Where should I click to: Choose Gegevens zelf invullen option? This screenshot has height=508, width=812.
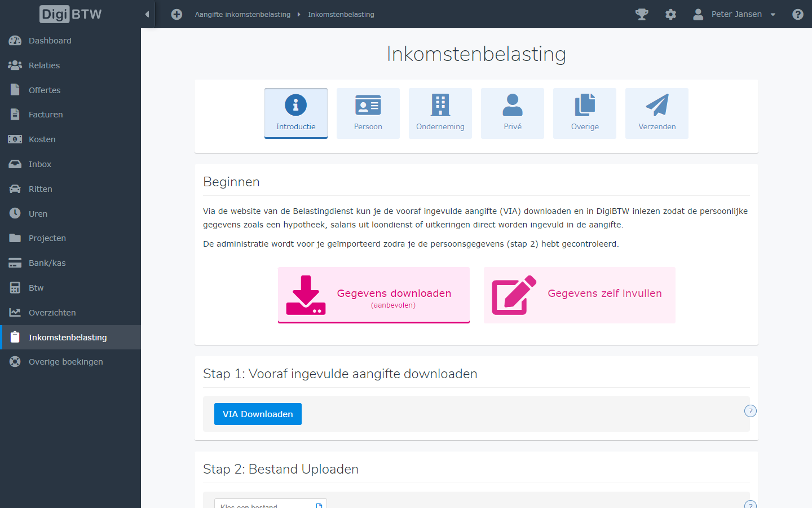coord(580,295)
